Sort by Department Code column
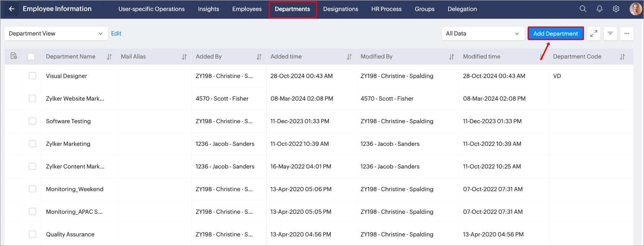This screenshot has height=246, width=644. click(x=623, y=57)
